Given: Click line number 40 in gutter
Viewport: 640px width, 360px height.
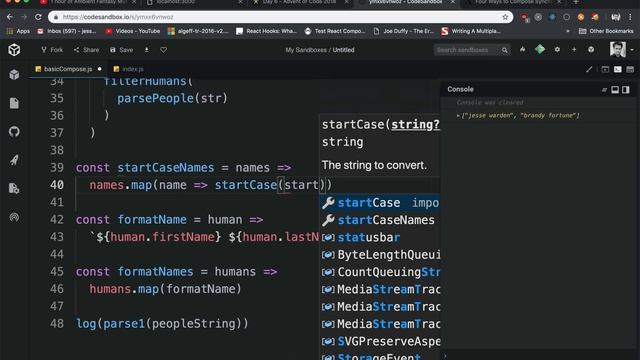Looking at the screenshot, I should coord(57,185).
